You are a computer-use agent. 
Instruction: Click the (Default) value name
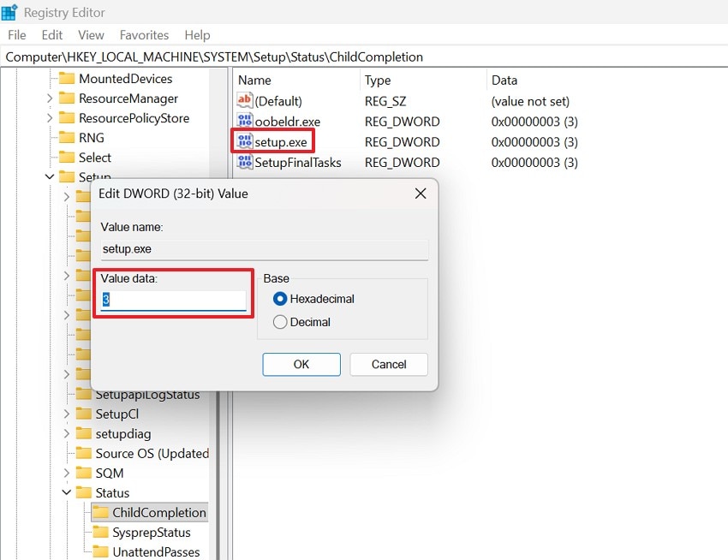[x=278, y=101]
